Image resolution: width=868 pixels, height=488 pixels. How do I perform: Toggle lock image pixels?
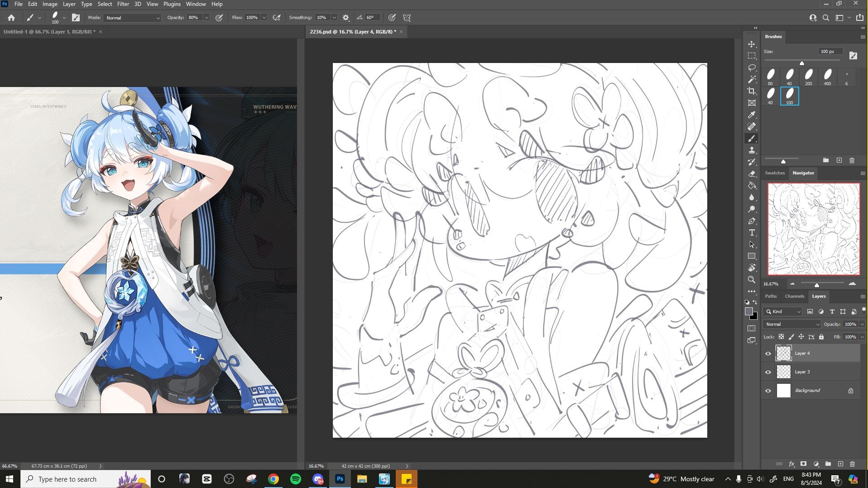(x=791, y=337)
